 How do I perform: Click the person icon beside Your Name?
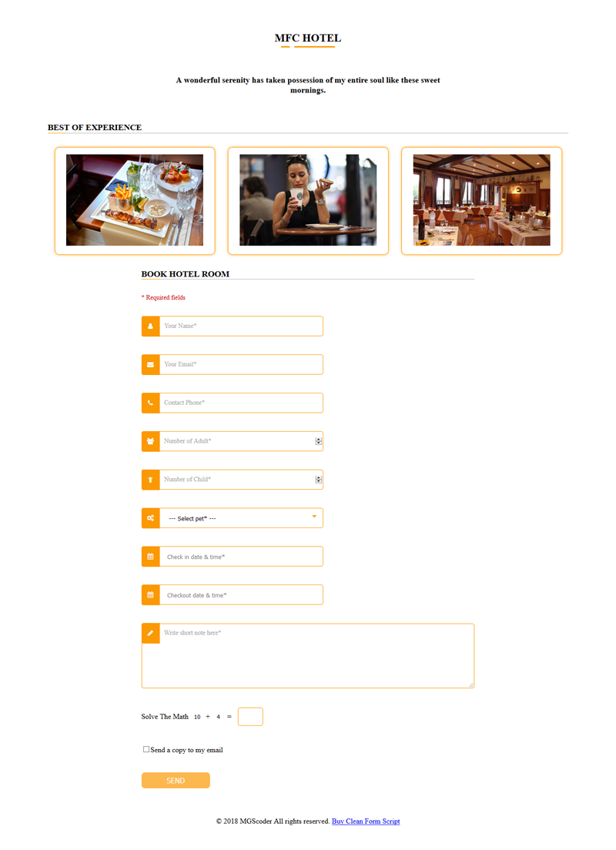150,326
